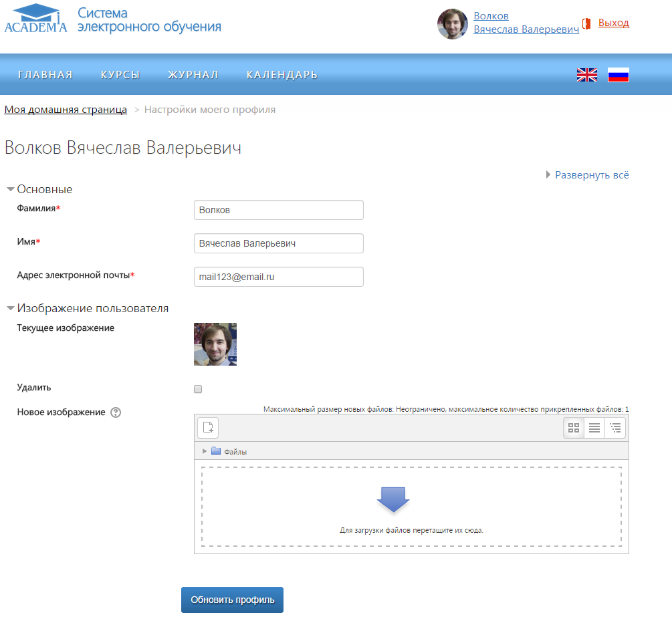
Task: Switch file view to icons grid
Action: (x=574, y=428)
